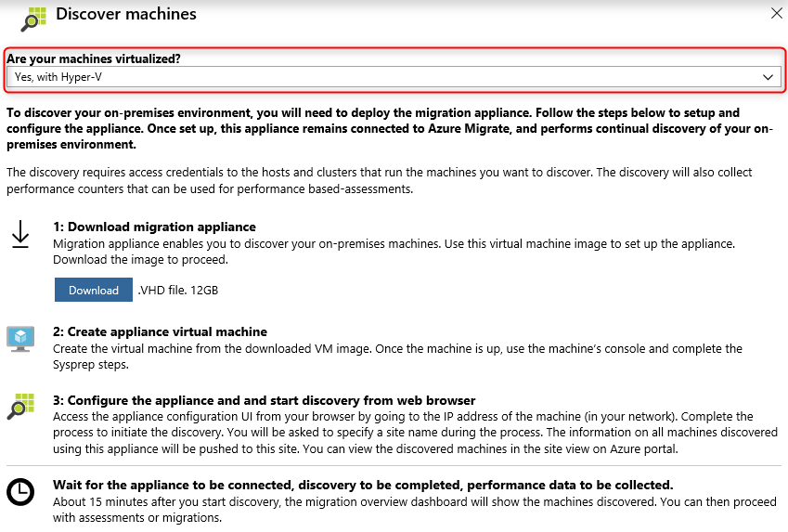
Task: Open the 'Are your machines virtualized?' dropdown
Action: coord(394,77)
